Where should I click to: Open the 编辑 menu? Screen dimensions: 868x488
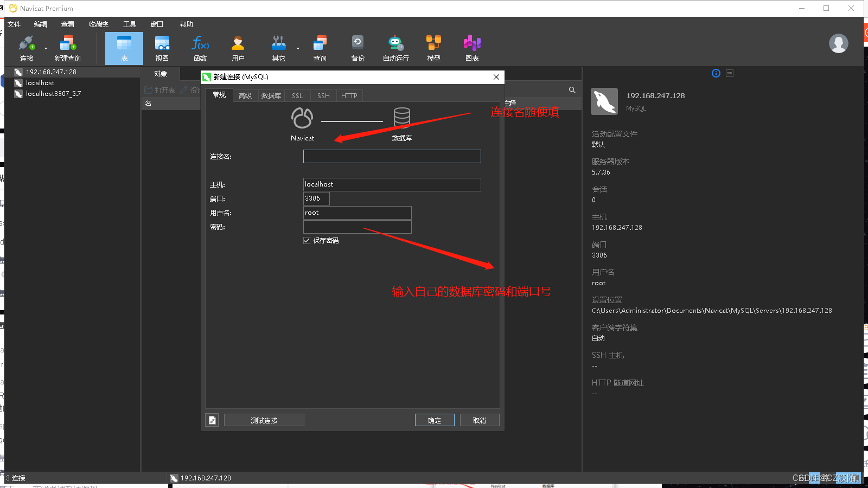tap(41, 24)
